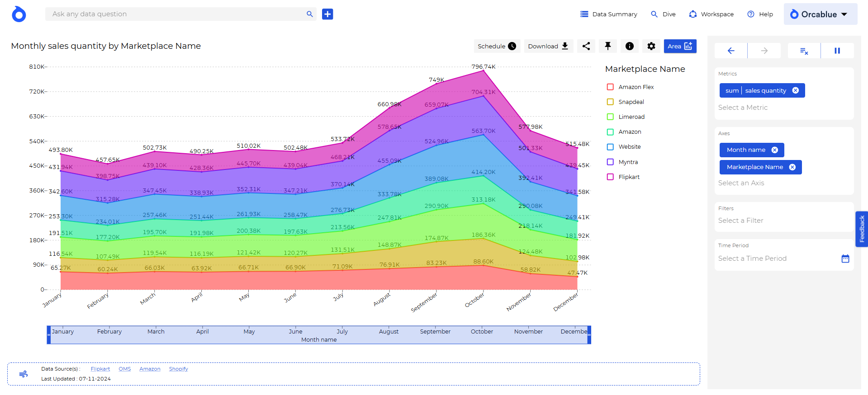Click the Download button

click(549, 46)
